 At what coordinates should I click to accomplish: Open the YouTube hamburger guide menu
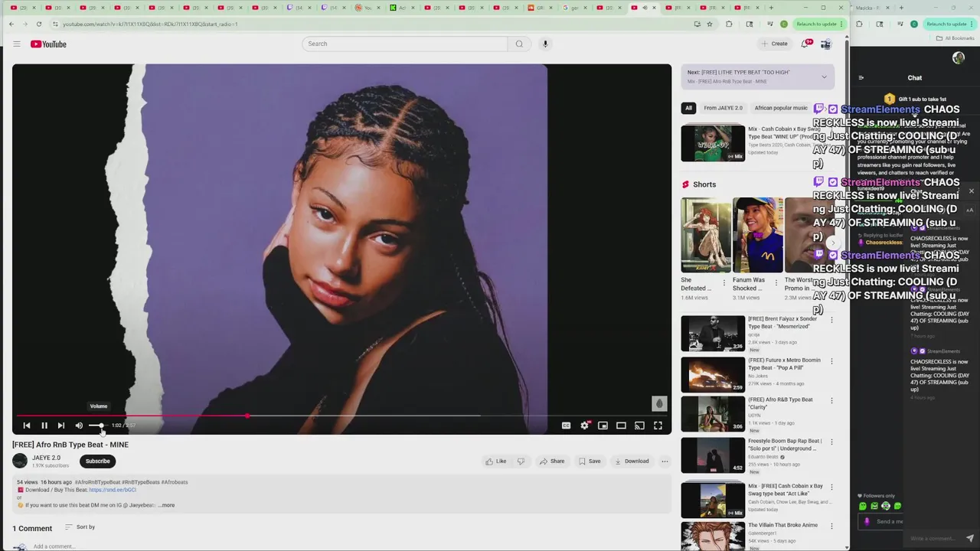pos(16,44)
